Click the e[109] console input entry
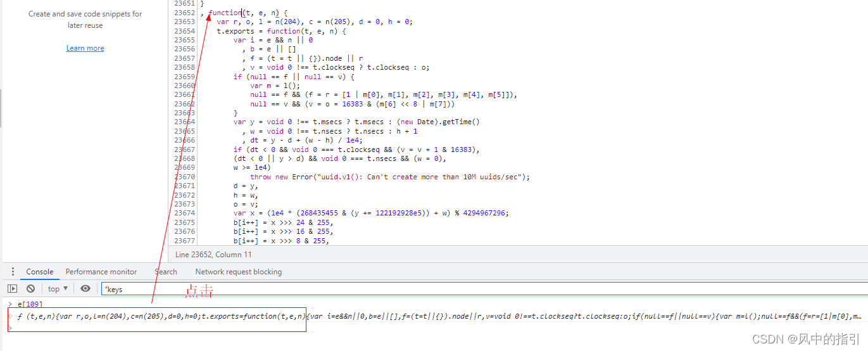The height and width of the screenshot is (351, 868). pos(30,305)
